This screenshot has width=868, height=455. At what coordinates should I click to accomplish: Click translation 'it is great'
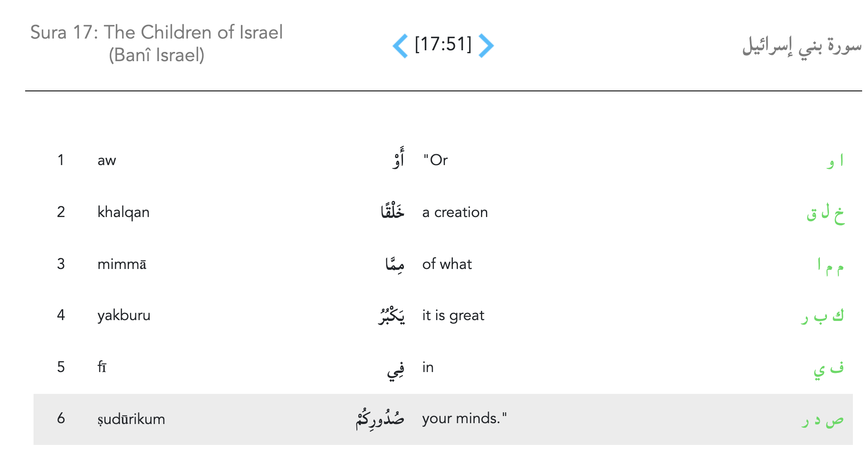coord(453,315)
